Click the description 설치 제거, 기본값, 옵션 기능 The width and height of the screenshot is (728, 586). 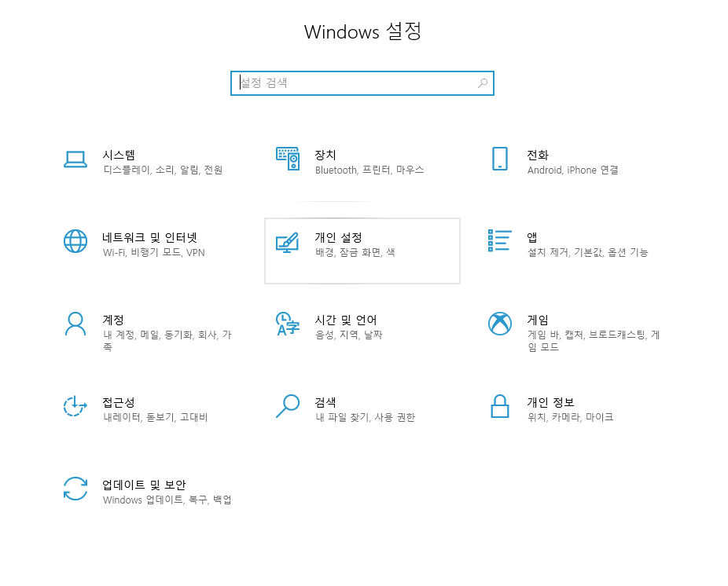coord(588,252)
